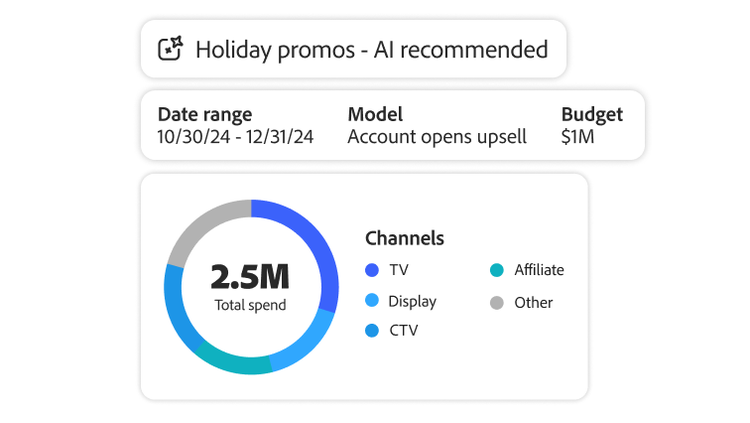Viewport: 750px width, 423px height.
Task: Select the Holiday promos - AI recommended title
Action: pos(371,49)
